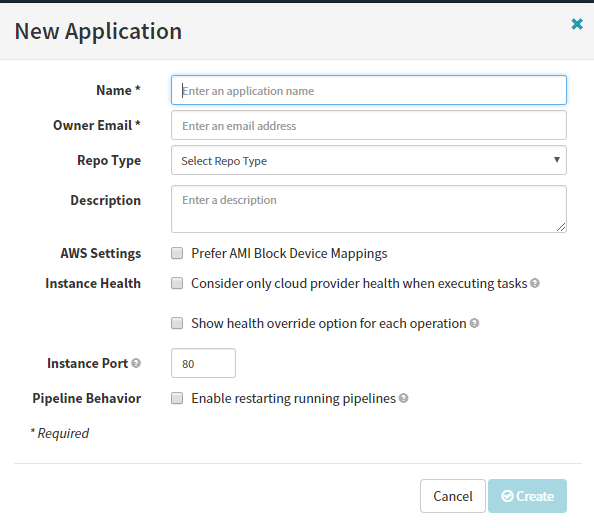Click the application Name input field
The height and width of the screenshot is (528, 594).
(369, 90)
